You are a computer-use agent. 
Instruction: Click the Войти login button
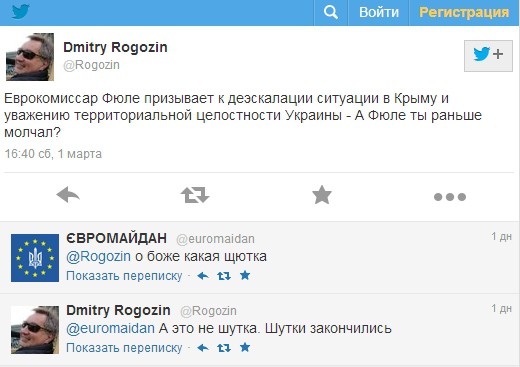[379, 13]
